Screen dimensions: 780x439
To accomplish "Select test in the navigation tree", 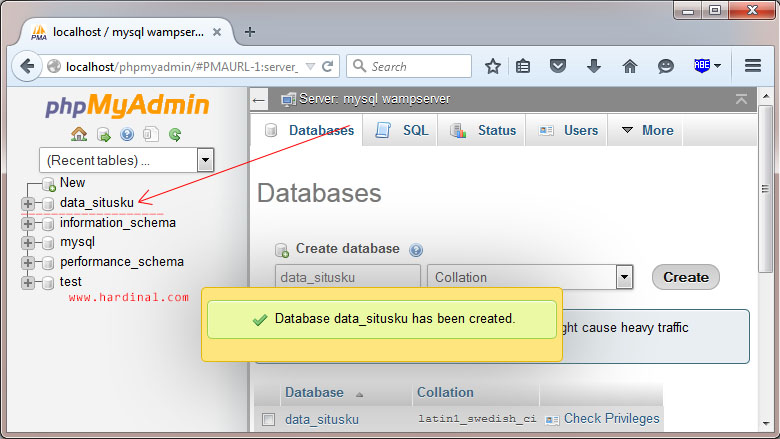I will pos(70,281).
